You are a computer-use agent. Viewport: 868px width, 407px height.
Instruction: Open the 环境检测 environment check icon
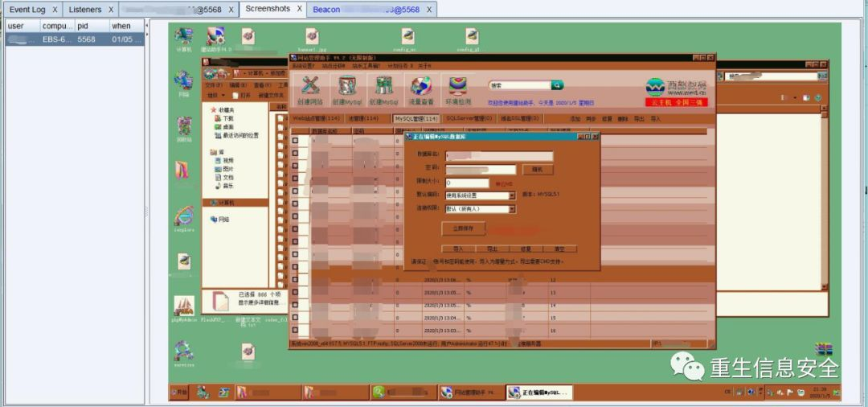[457, 90]
